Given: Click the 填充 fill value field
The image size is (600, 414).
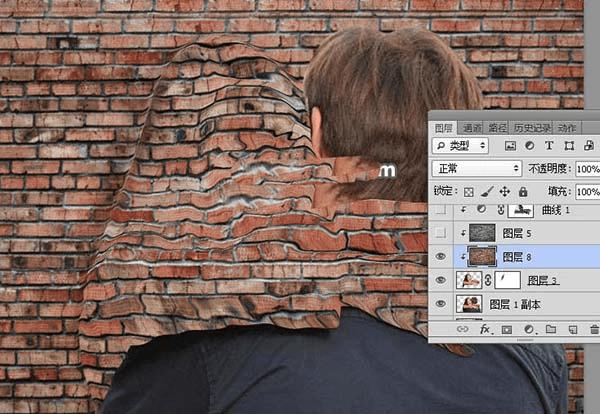Looking at the screenshot, I should pyautogui.click(x=588, y=191).
